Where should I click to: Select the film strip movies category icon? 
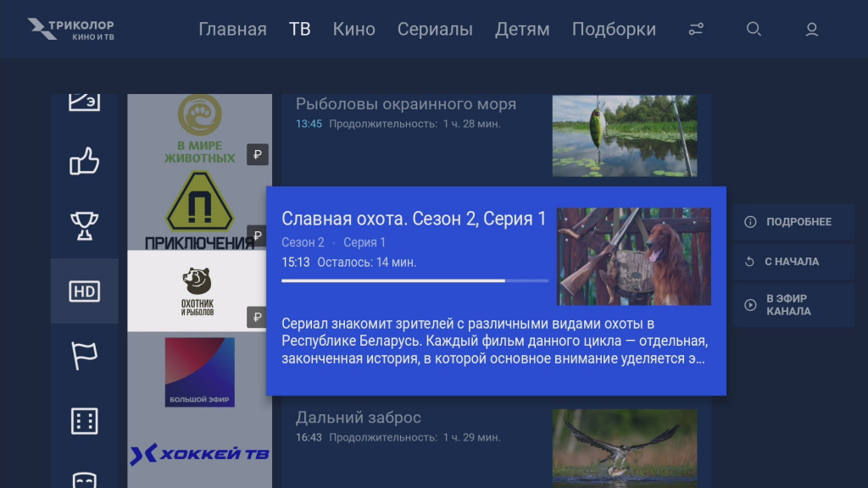pyautogui.click(x=84, y=421)
